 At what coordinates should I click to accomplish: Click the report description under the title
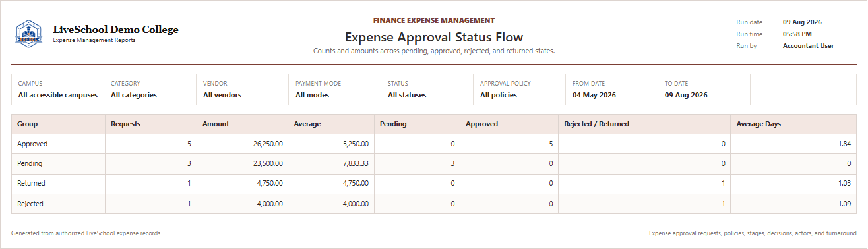(434, 51)
